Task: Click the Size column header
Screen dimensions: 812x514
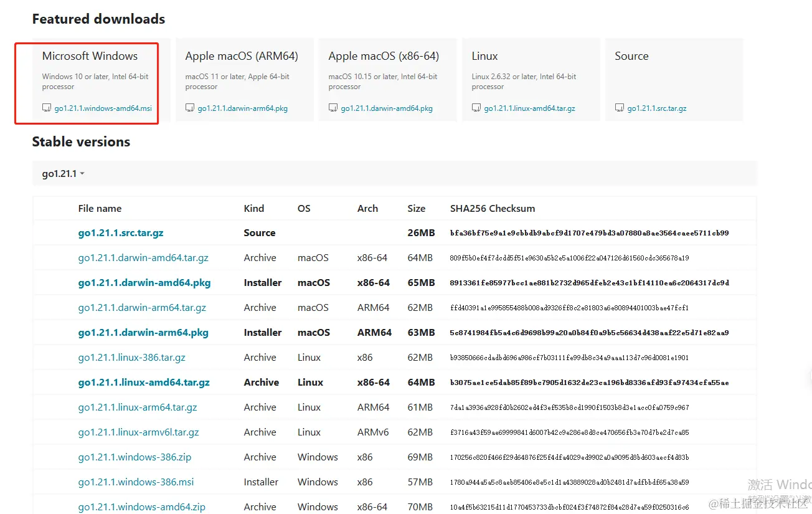Action: 417,209
